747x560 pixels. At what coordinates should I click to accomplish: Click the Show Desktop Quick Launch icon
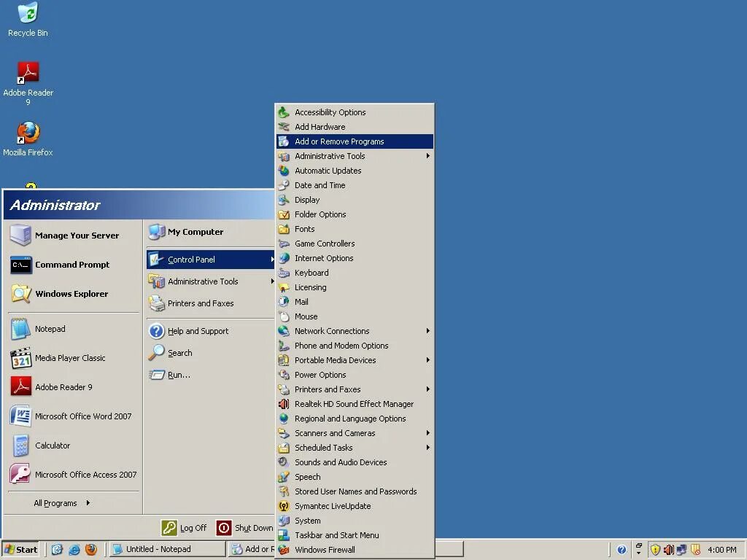point(57,550)
